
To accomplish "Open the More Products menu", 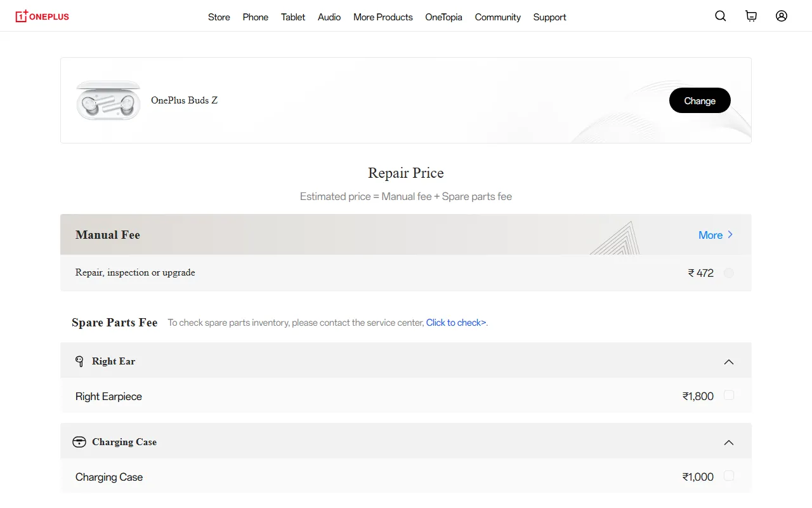I will click(383, 17).
